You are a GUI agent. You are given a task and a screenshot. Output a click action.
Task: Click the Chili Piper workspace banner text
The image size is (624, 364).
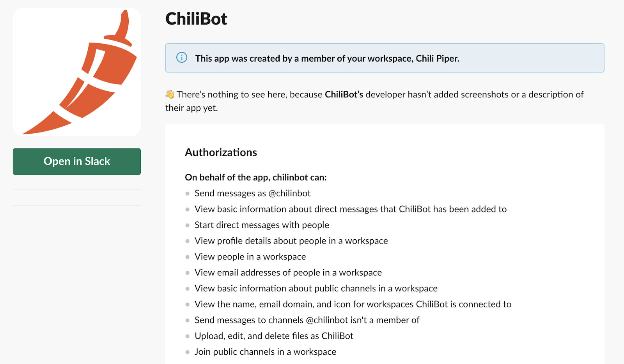[x=327, y=58]
